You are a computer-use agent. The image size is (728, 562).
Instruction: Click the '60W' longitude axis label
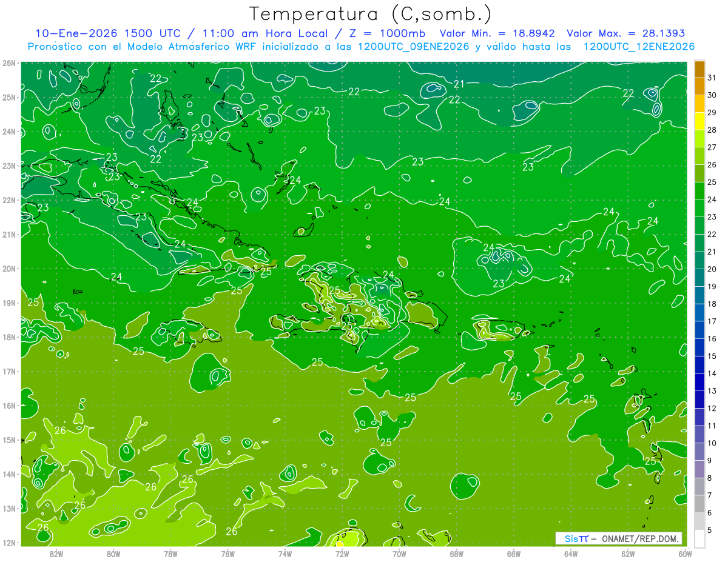pos(684,554)
